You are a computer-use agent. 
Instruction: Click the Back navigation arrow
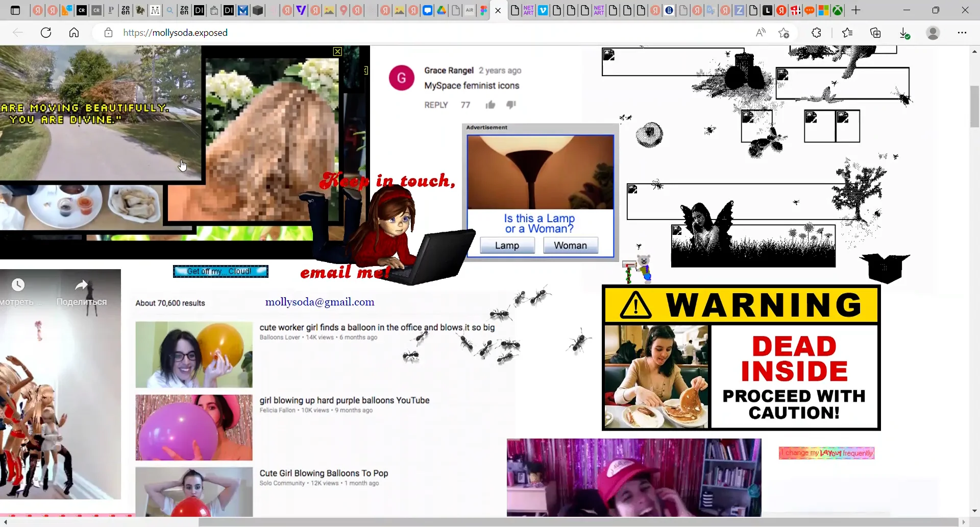click(18, 32)
